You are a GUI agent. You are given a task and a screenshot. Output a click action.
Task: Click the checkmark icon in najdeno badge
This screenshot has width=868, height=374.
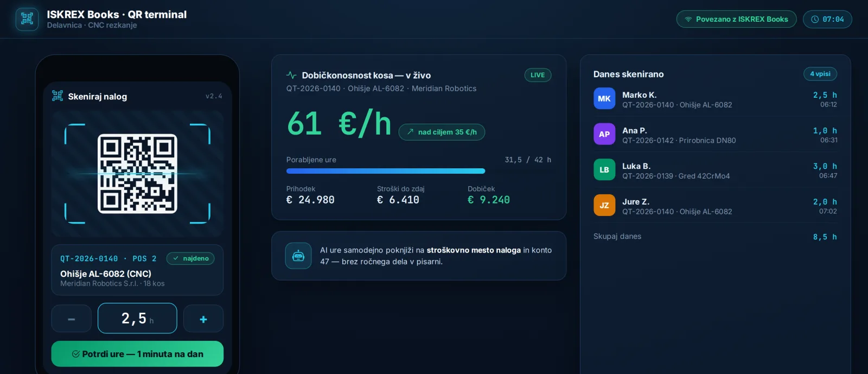point(176,258)
